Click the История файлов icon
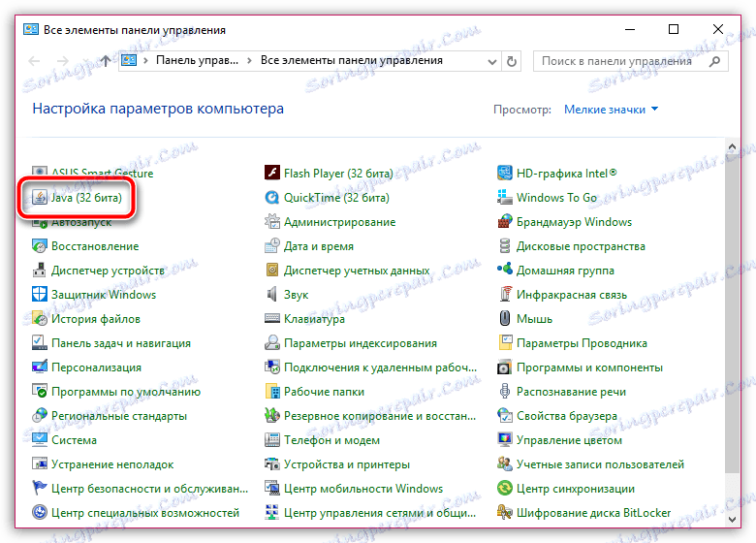Image resolution: width=756 pixels, height=543 pixels. (39, 318)
